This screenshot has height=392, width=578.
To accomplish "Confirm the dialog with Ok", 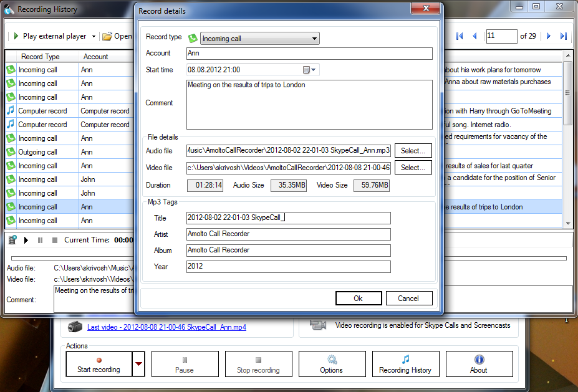I will coord(358,299).
